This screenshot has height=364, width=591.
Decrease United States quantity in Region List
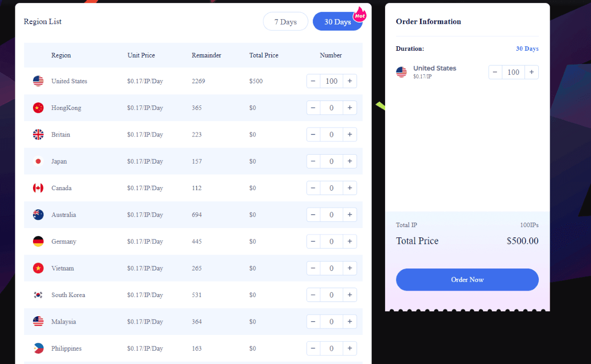coord(313,81)
